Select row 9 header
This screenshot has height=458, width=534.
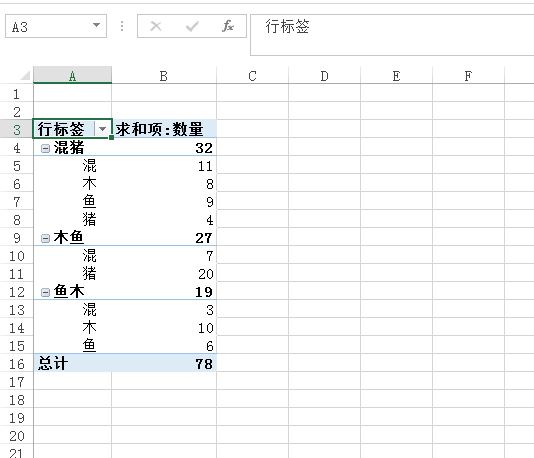click(16, 238)
